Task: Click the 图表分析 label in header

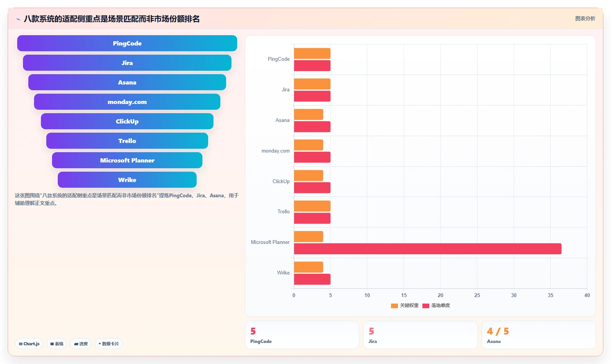Action: pyautogui.click(x=585, y=18)
